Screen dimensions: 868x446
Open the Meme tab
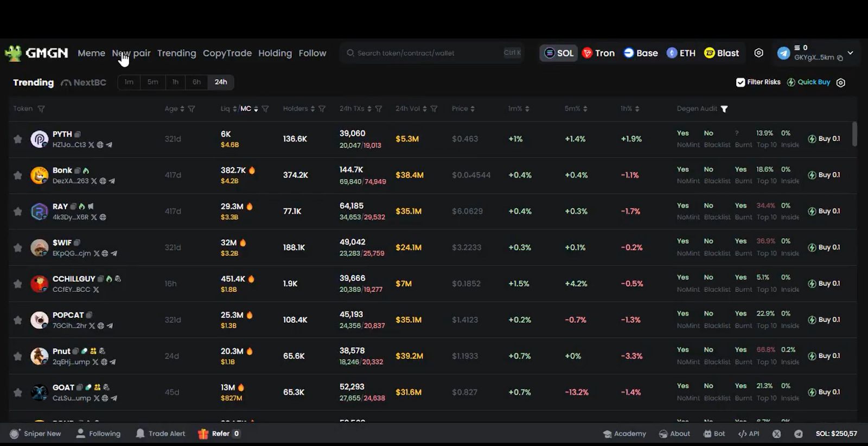point(91,53)
